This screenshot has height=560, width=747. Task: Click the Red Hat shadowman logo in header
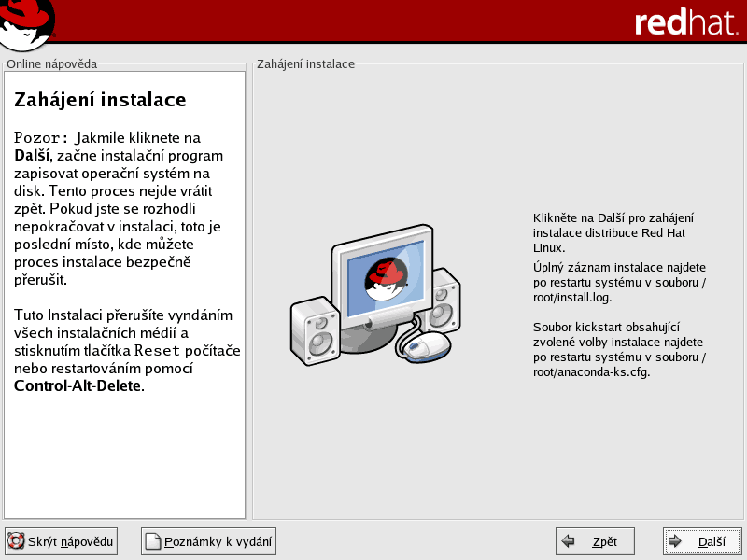pyautogui.click(x=27, y=24)
